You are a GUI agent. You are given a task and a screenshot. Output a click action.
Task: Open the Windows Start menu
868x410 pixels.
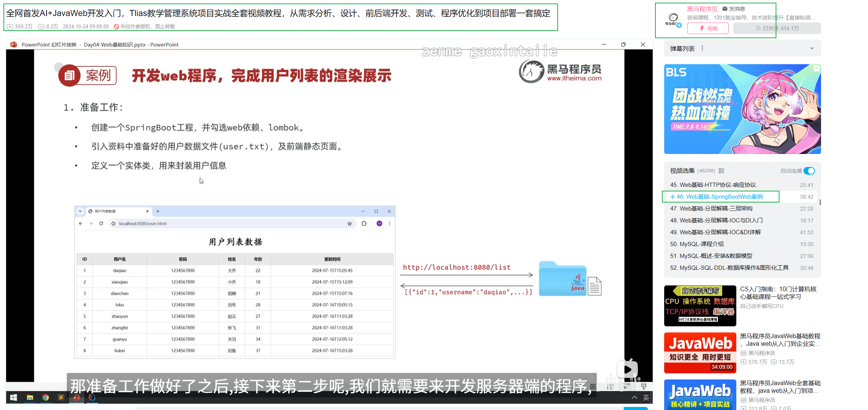(14, 397)
